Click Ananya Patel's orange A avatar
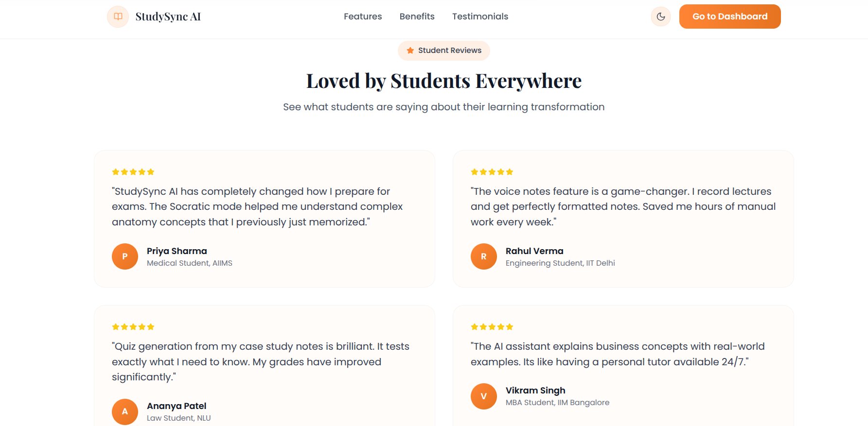This screenshot has height=426, width=868. click(125, 411)
